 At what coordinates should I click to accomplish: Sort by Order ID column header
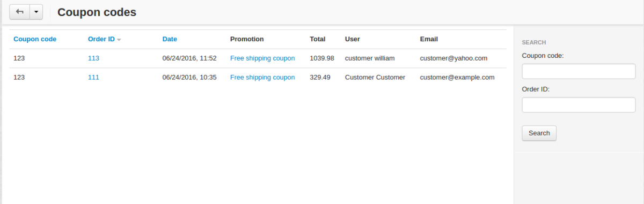coord(101,39)
